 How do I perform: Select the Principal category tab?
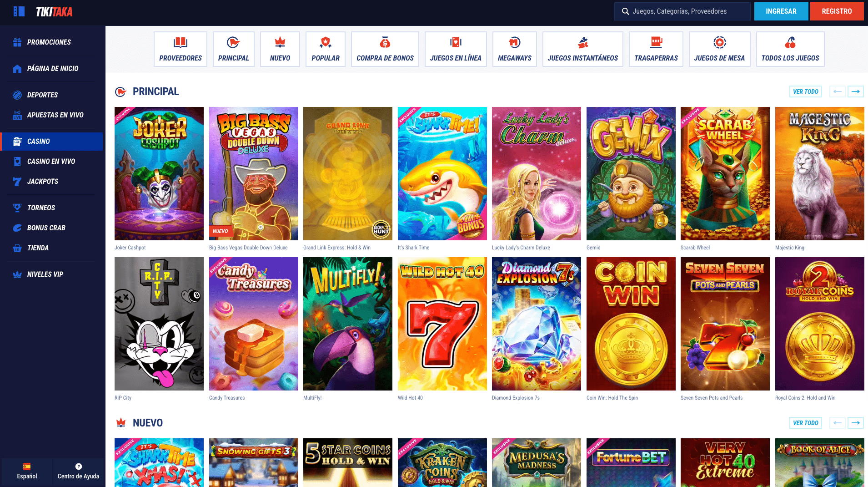tap(234, 49)
